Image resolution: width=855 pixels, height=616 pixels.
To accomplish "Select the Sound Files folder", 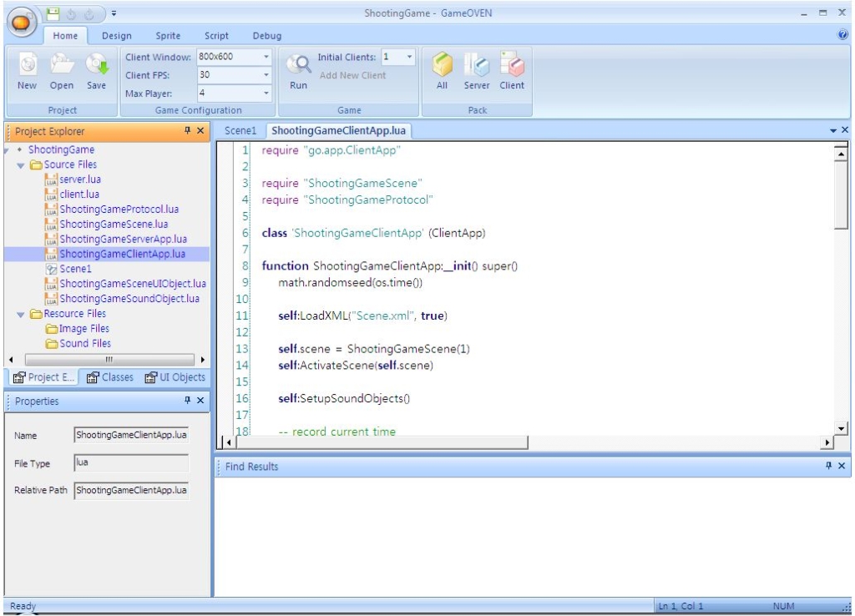I will coord(85,343).
